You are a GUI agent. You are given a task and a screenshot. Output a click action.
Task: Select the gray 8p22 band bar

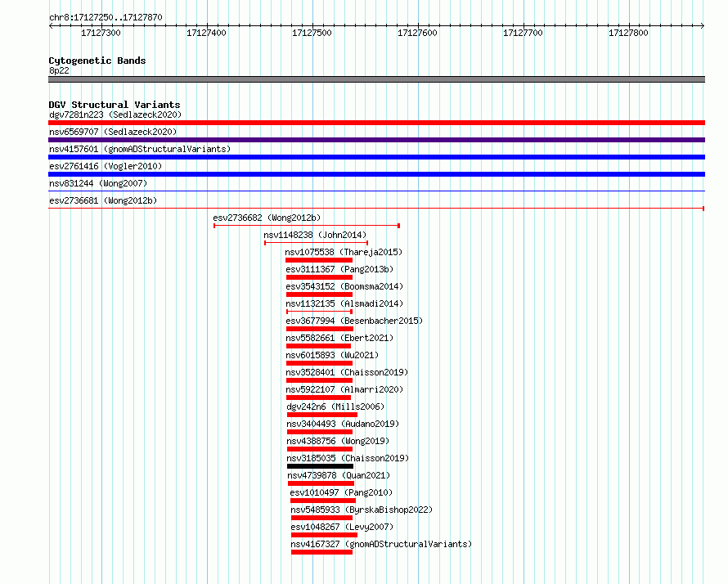(376, 79)
